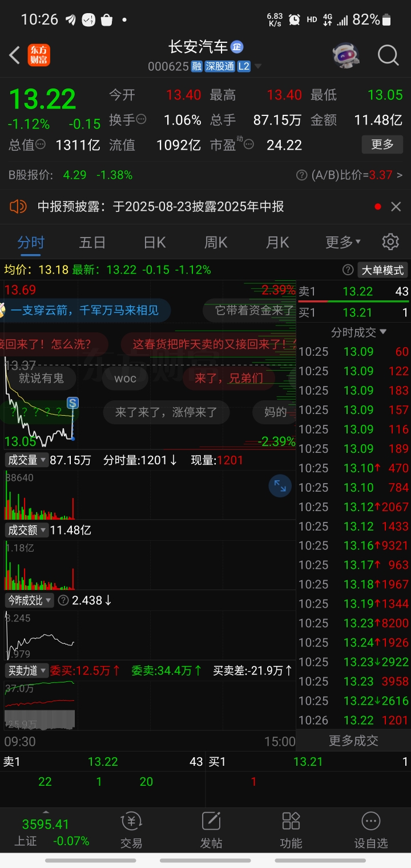Open 发帖 post icon in bottom bar
The width and height of the screenshot is (411, 868).
point(211,830)
